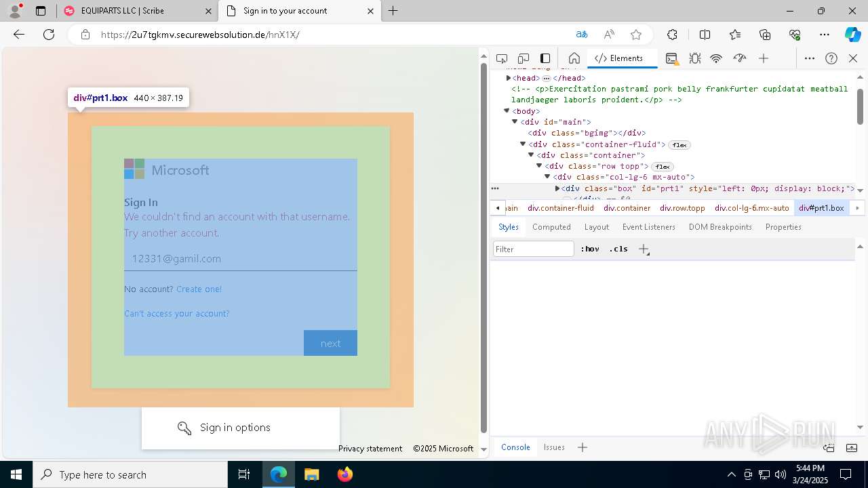
Task: Add a new style rule plus button
Action: point(644,249)
